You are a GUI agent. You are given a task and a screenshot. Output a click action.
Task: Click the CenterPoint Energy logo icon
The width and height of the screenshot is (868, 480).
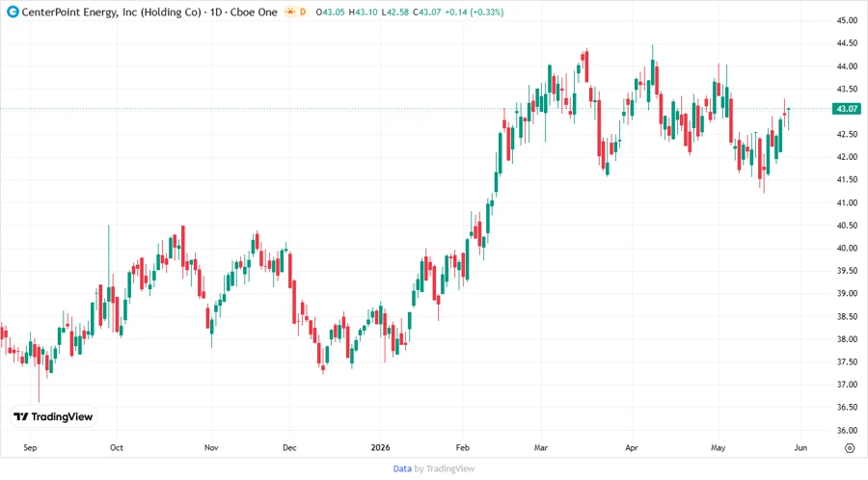pos(13,12)
